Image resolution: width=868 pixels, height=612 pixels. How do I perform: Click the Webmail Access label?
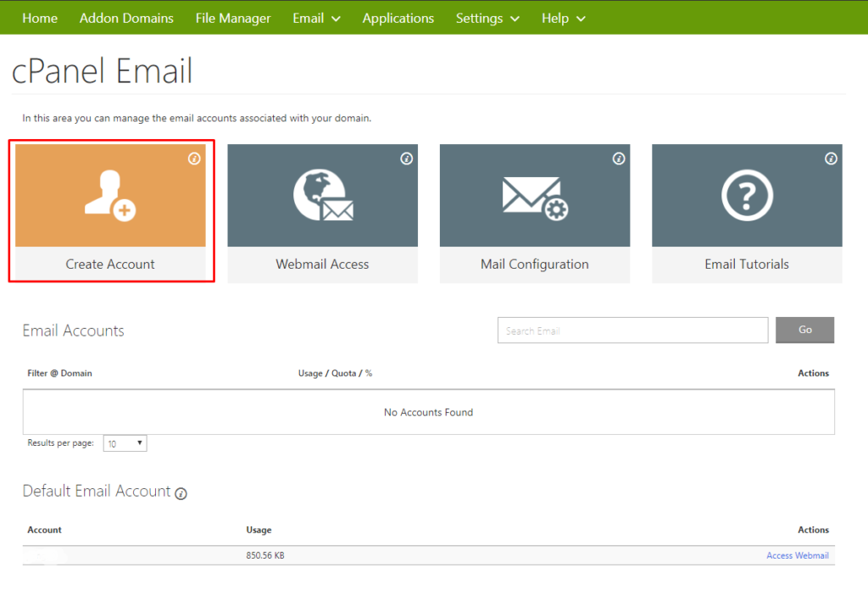point(322,264)
